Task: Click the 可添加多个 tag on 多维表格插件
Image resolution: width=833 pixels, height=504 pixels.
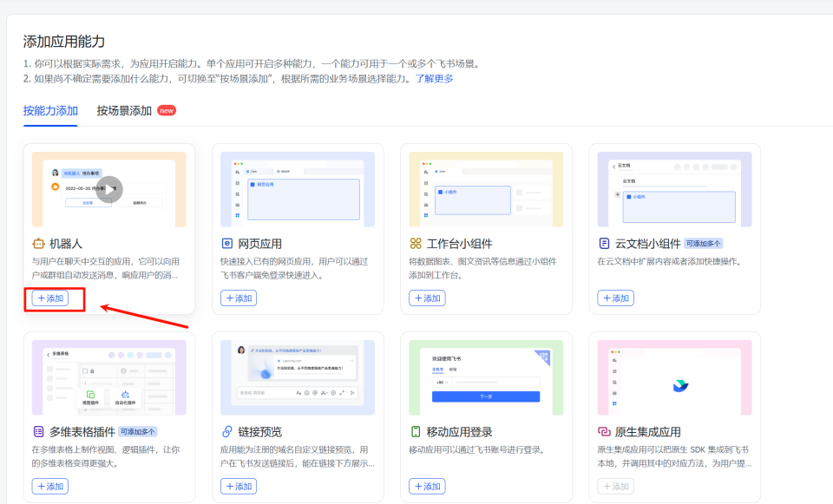Action: [x=138, y=432]
